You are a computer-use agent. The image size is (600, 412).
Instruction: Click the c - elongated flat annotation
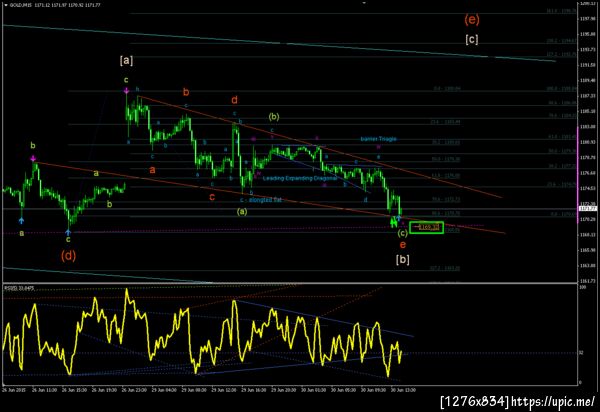click(260, 200)
